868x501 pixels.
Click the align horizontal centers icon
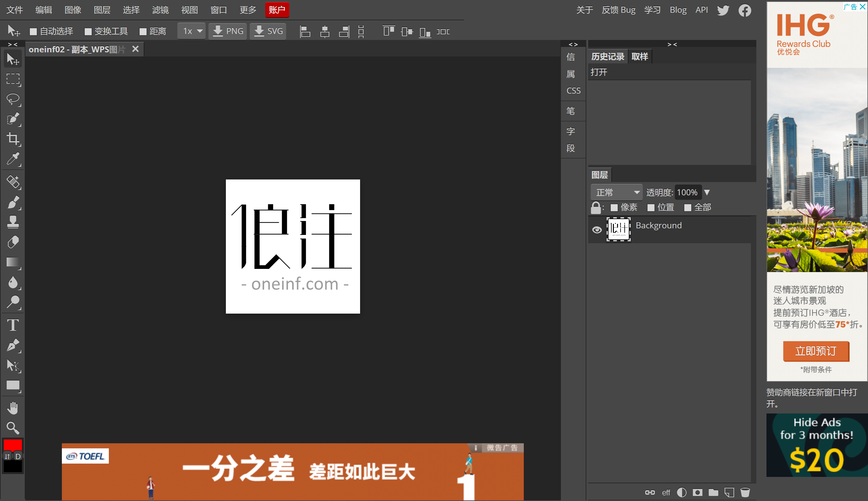[x=325, y=31]
